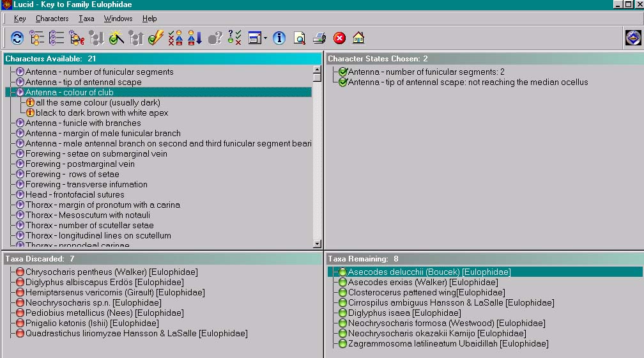The width and height of the screenshot is (644, 358).
Task: Click the house home icon
Action: [358, 38]
